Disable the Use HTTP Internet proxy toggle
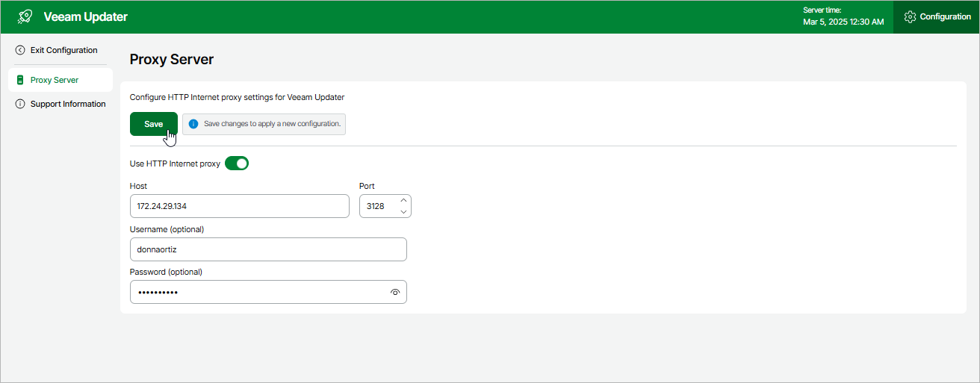Viewport: 980px width, 383px height. pyautogui.click(x=237, y=164)
